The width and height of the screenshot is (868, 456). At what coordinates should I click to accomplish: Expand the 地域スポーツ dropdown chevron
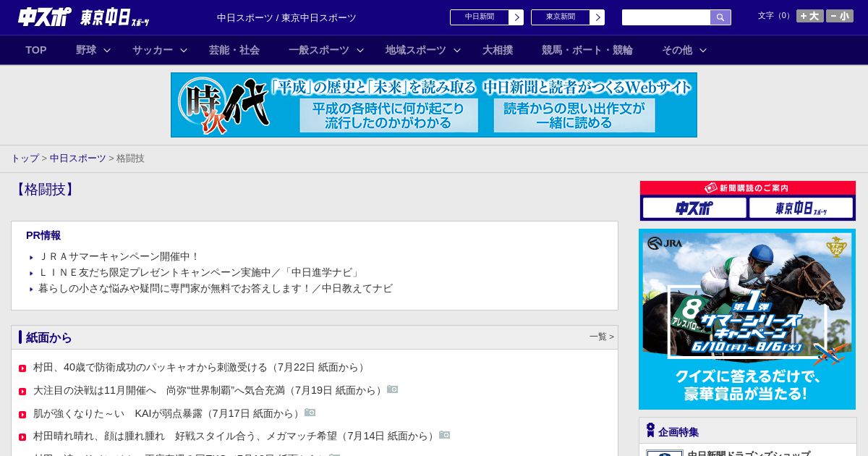tap(457, 50)
